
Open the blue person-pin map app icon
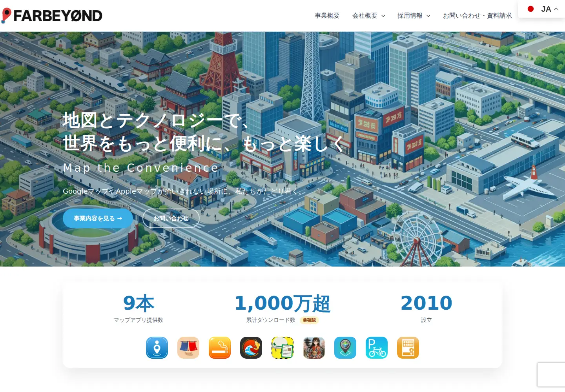(157, 348)
